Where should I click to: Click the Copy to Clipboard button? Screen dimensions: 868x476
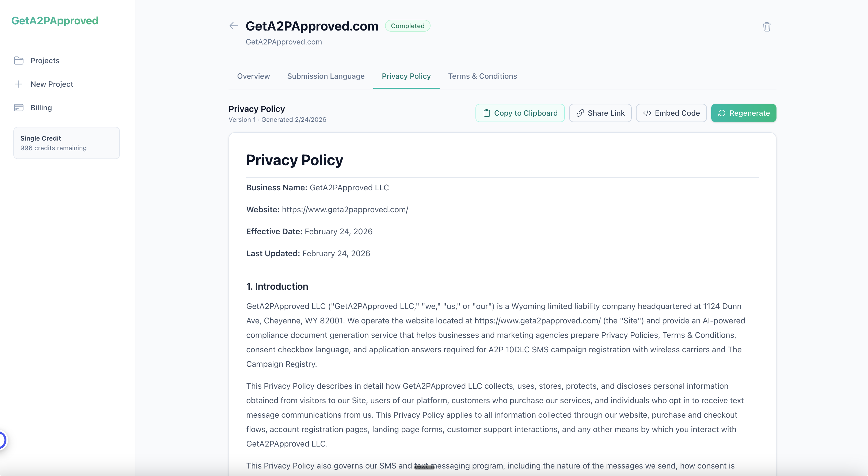click(520, 113)
